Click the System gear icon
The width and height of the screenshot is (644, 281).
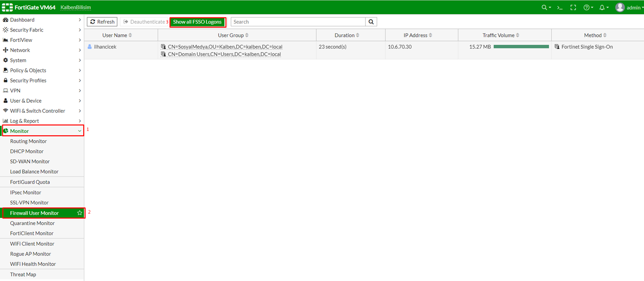click(x=6, y=60)
